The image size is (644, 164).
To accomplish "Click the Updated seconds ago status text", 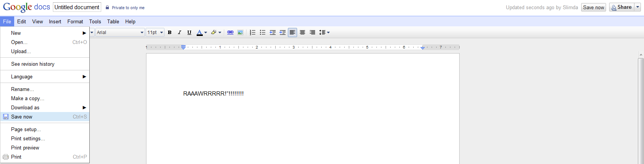I will point(542,7).
